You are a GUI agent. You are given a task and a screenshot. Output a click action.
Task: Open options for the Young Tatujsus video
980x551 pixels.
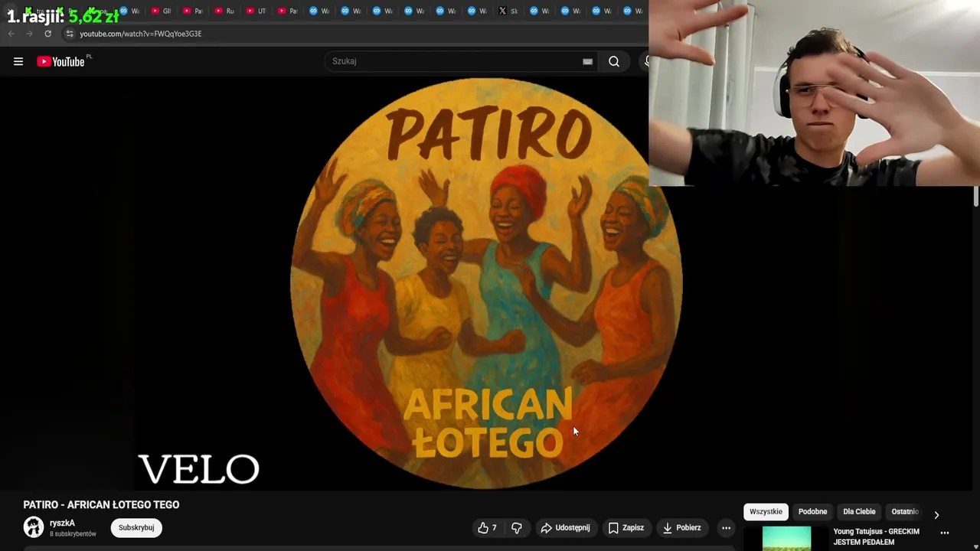(x=945, y=533)
